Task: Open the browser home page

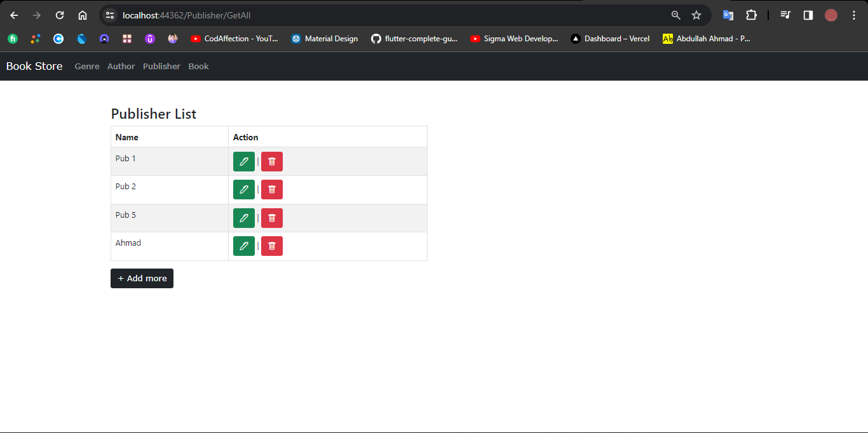Action: tap(83, 15)
